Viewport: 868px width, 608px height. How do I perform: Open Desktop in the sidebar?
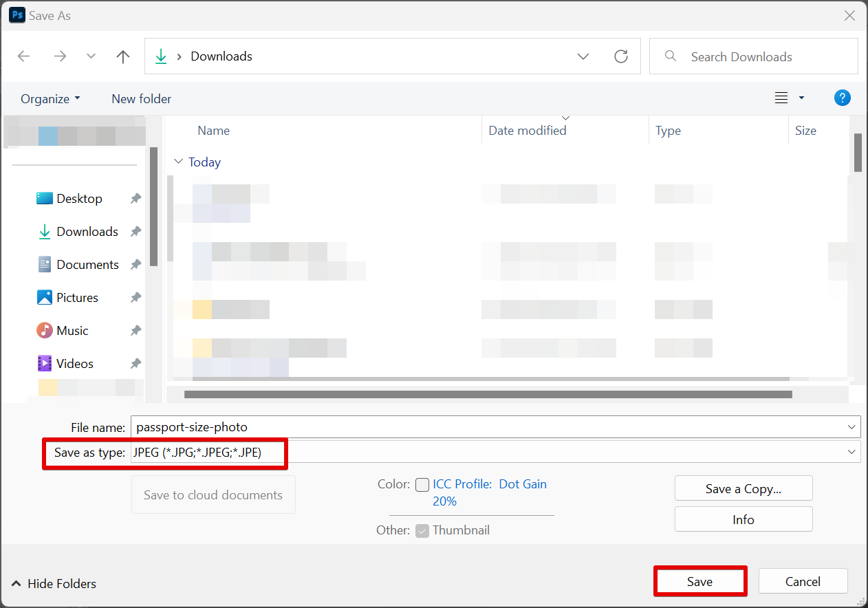coord(79,199)
